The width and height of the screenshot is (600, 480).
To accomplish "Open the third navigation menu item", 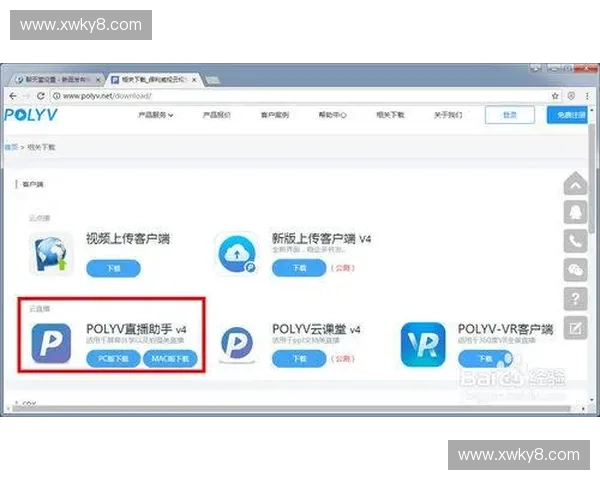I will (275, 115).
